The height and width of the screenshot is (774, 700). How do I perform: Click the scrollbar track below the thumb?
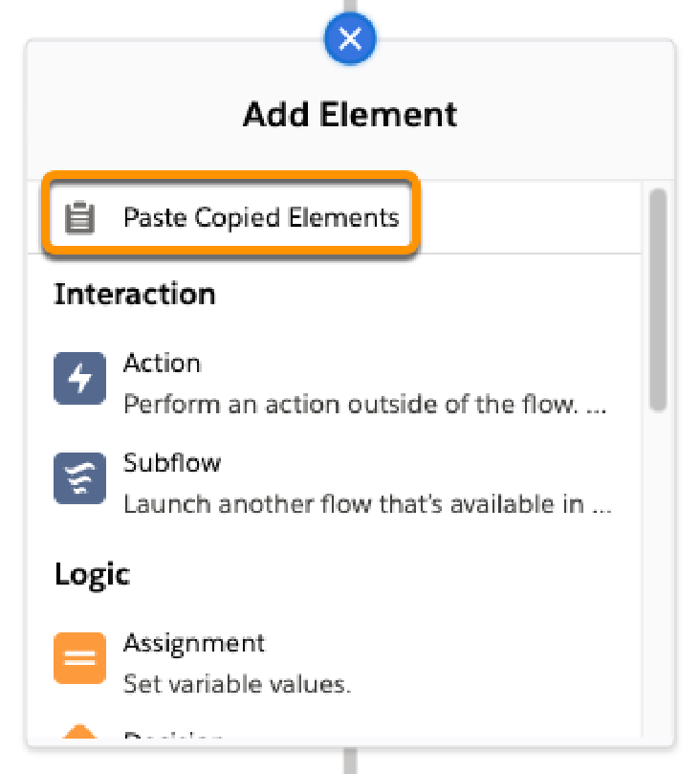click(x=658, y=572)
